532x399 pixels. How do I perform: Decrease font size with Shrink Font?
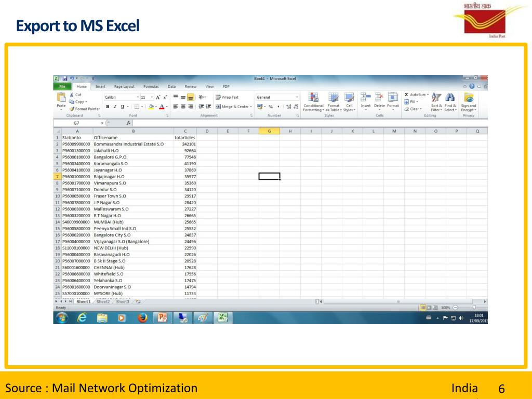pyautogui.click(x=165, y=97)
